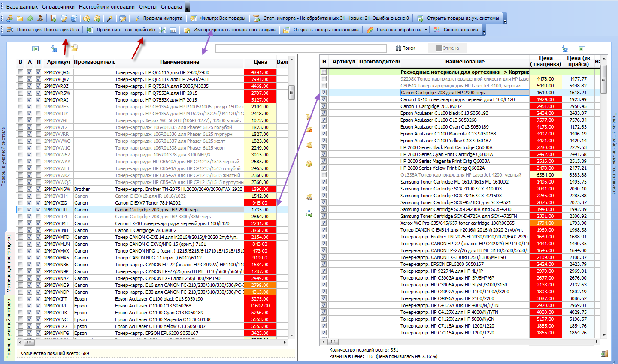
Task: Expand the second toolbar overflow options arrow
Action: (x=484, y=30)
